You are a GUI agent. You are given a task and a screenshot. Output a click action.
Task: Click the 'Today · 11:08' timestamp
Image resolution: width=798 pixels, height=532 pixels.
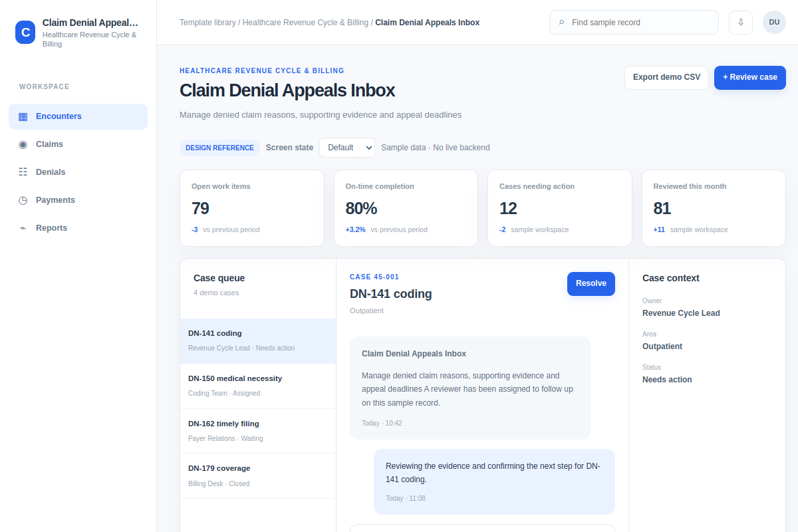pos(406,498)
